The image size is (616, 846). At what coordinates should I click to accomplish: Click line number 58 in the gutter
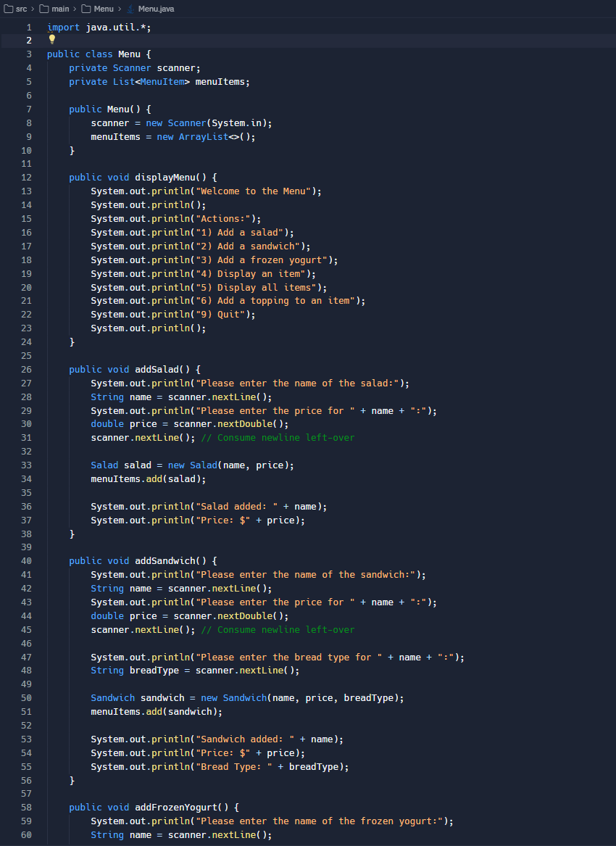[26, 807]
